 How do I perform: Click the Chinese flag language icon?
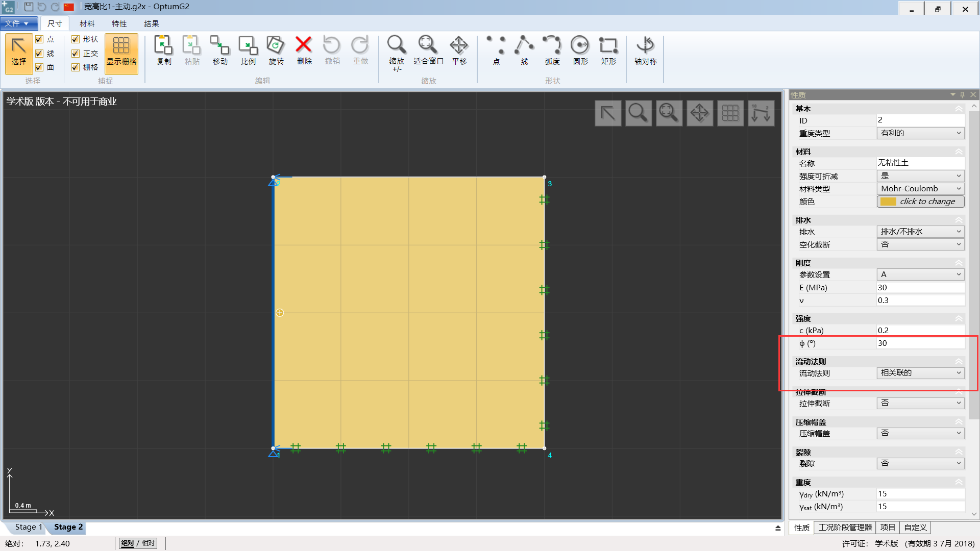pyautogui.click(x=69, y=7)
